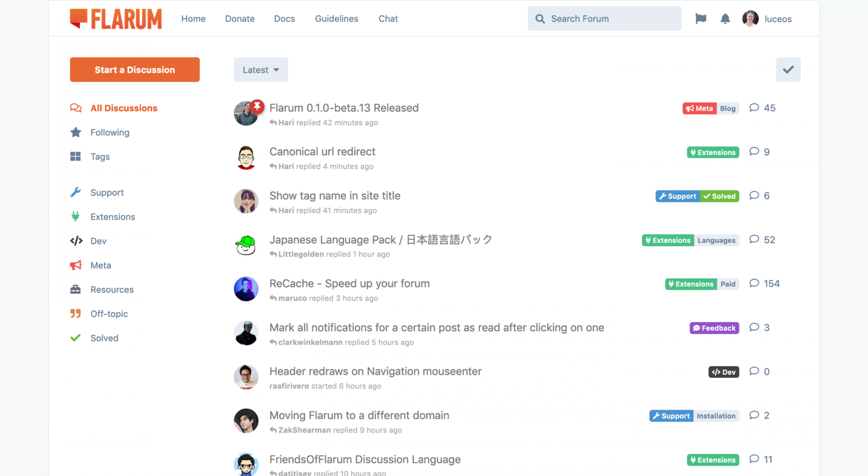The height and width of the screenshot is (476, 868).
Task: Click the Off-topic quote icon in sidebar
Action: click(75, 313)
